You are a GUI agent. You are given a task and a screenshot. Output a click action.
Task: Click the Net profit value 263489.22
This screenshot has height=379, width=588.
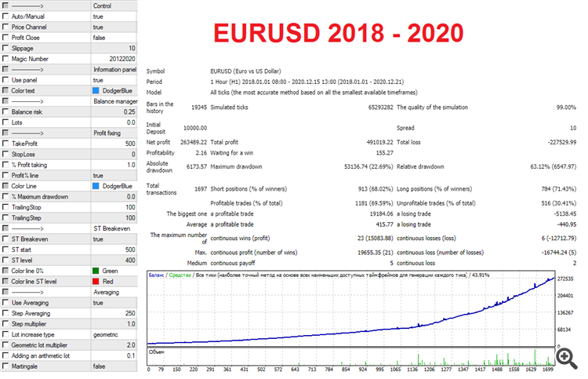[x=194, y=142]
